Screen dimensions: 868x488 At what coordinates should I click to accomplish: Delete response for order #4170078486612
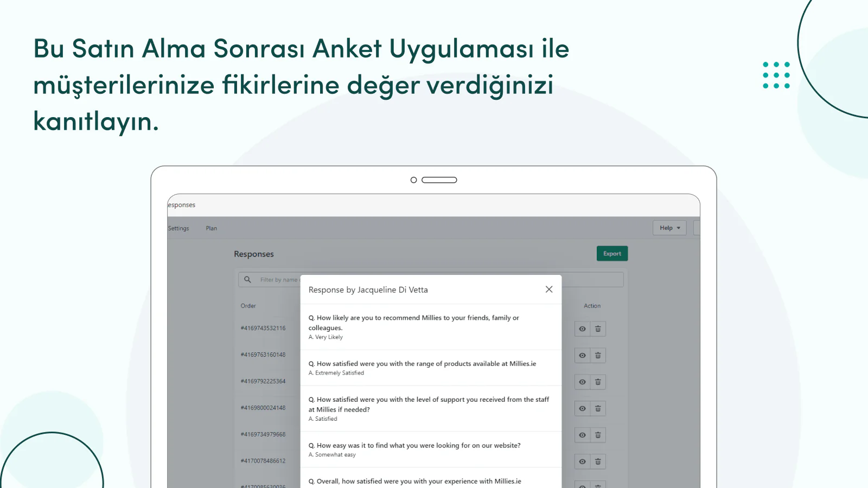click(x=598, y=461)
